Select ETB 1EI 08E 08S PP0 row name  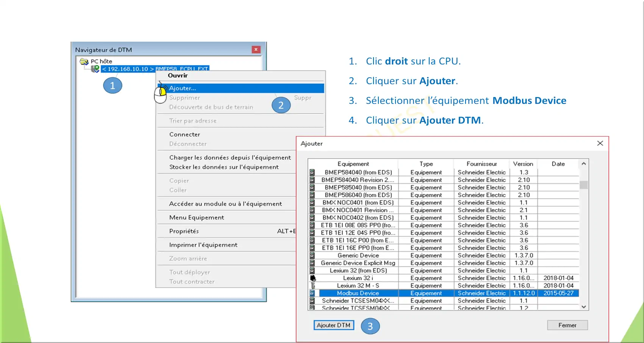pyautogui.click(x=358, y=225)
